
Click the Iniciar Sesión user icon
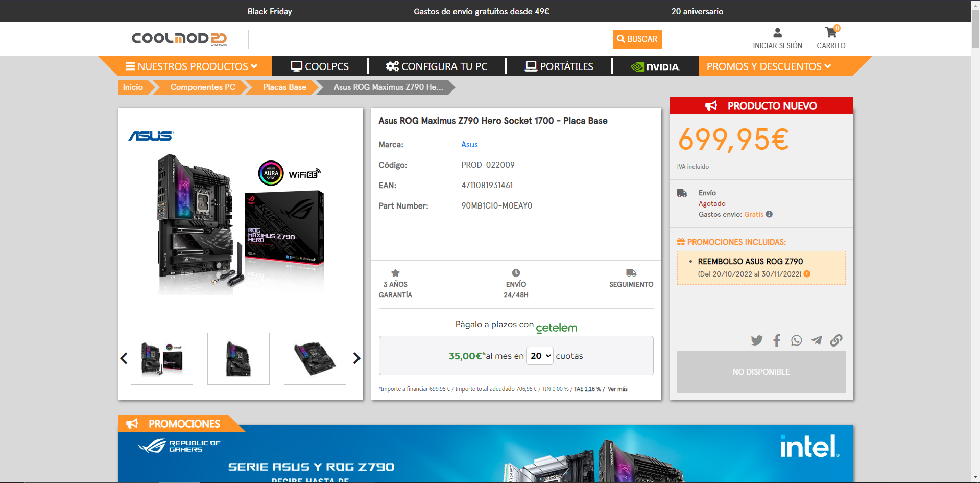click(x=777, y=33)
